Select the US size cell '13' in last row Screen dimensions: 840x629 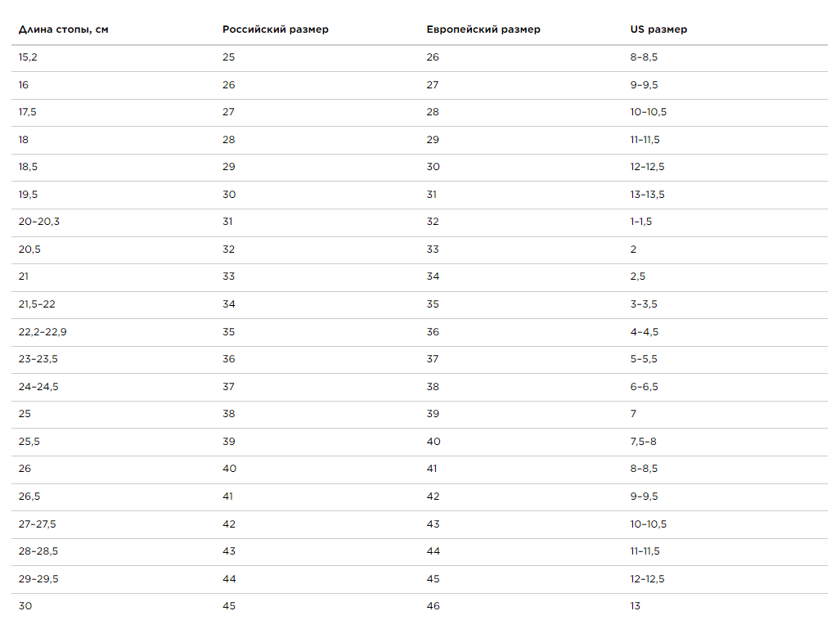(x=636, y=606)
